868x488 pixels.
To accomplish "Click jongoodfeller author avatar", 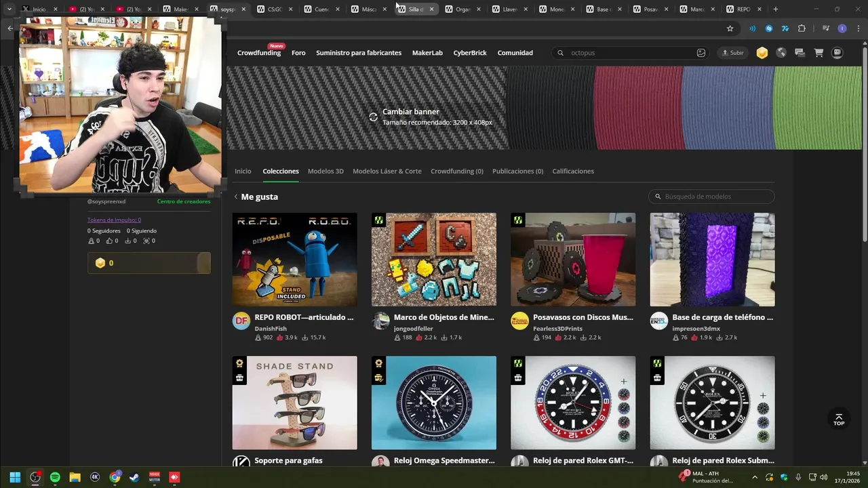I will click(380, 321).
